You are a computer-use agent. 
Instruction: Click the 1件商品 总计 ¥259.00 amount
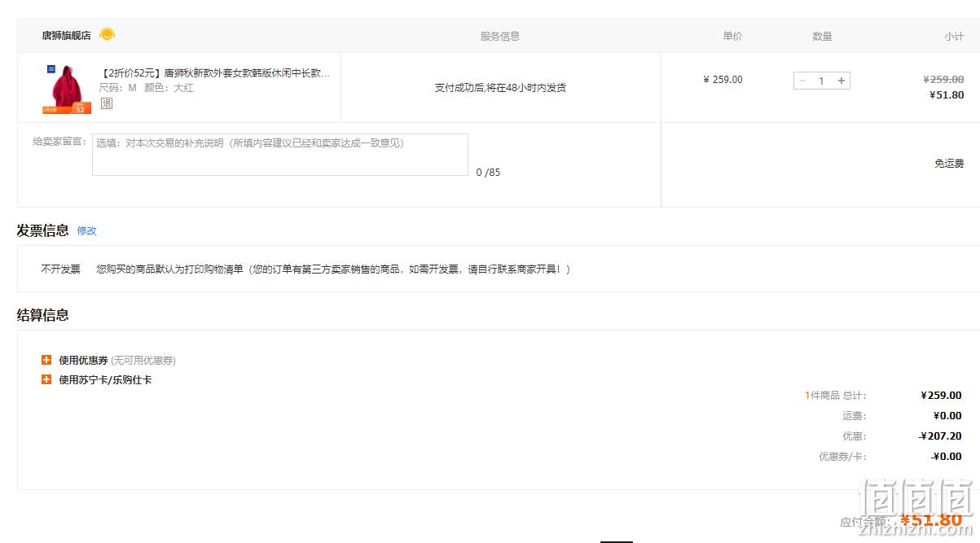[941, 396]
